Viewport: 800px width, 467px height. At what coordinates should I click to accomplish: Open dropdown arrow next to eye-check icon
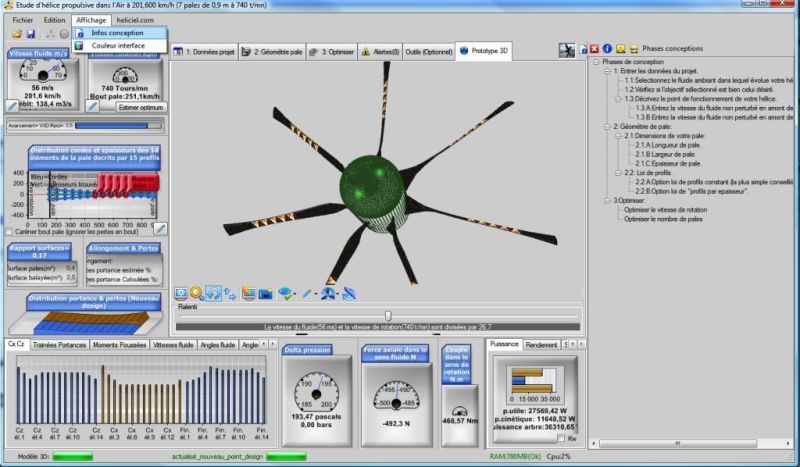(294, 294)
